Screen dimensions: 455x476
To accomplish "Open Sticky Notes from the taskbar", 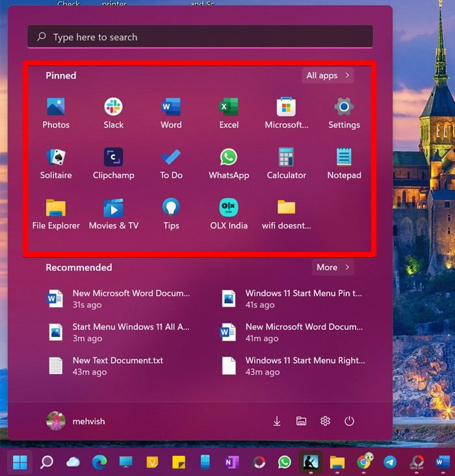I will (179, 462).
